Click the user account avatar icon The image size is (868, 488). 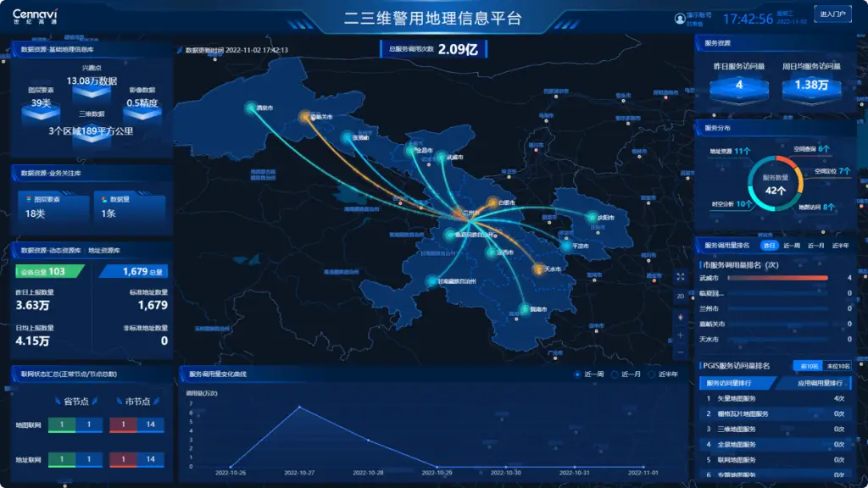click(679, 18)
